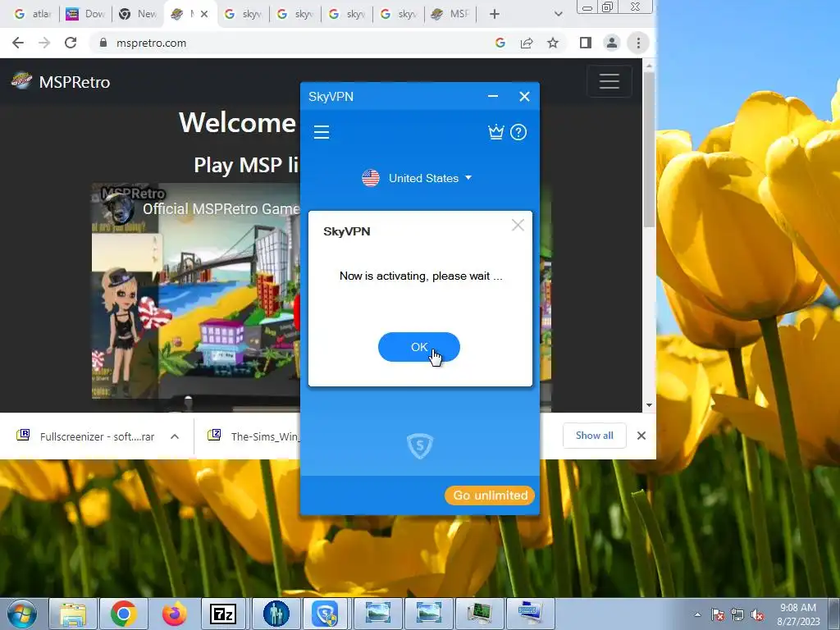Open 7-Zip from the taskbar
This screenshot has height=630, width=840.
pyautogui.click(x=224, y=614)
